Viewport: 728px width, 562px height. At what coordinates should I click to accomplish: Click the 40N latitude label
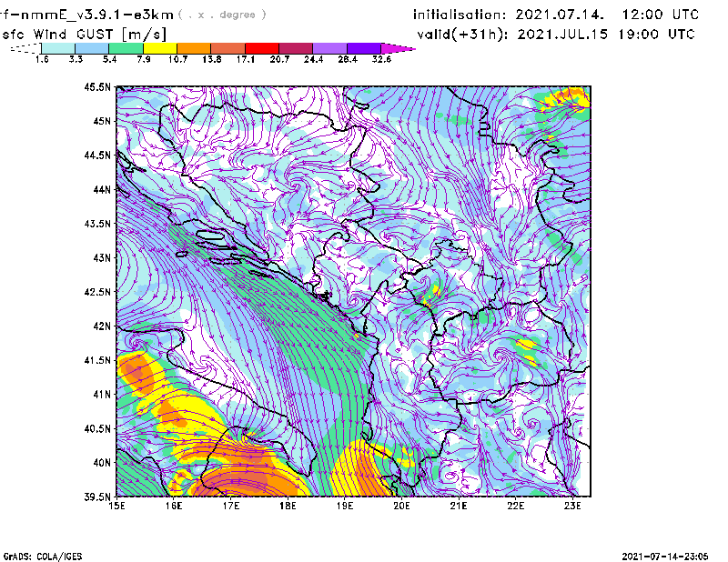pyautogui.click(x=102, y=463)
